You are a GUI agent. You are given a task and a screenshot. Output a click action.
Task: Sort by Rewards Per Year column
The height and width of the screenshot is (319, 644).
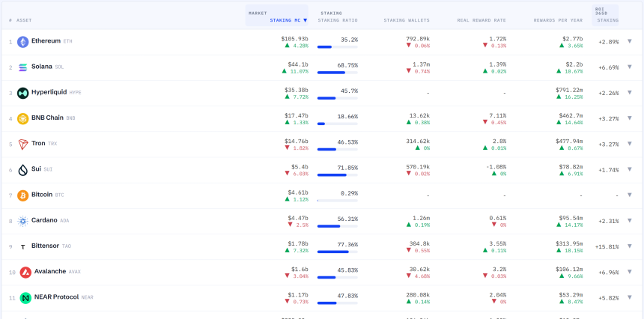[558, 20]
